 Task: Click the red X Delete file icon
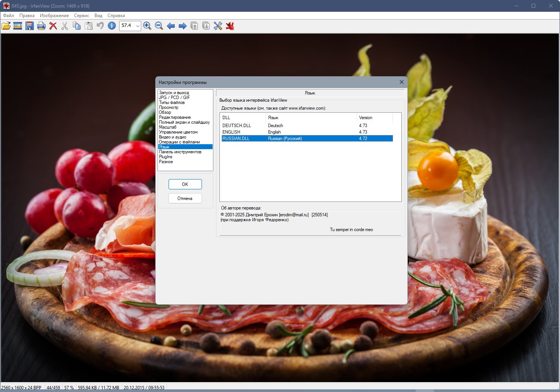tap(53, 26)
